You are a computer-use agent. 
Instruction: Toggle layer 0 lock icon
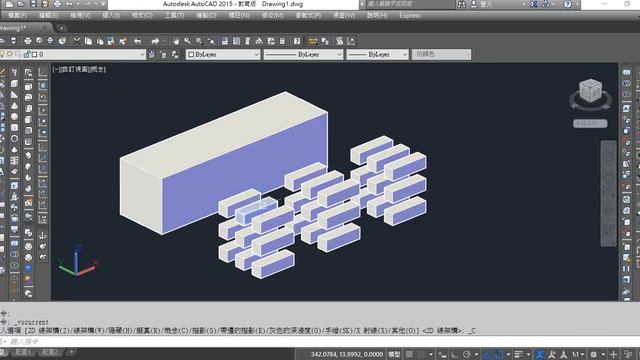(x=27, y=54)
